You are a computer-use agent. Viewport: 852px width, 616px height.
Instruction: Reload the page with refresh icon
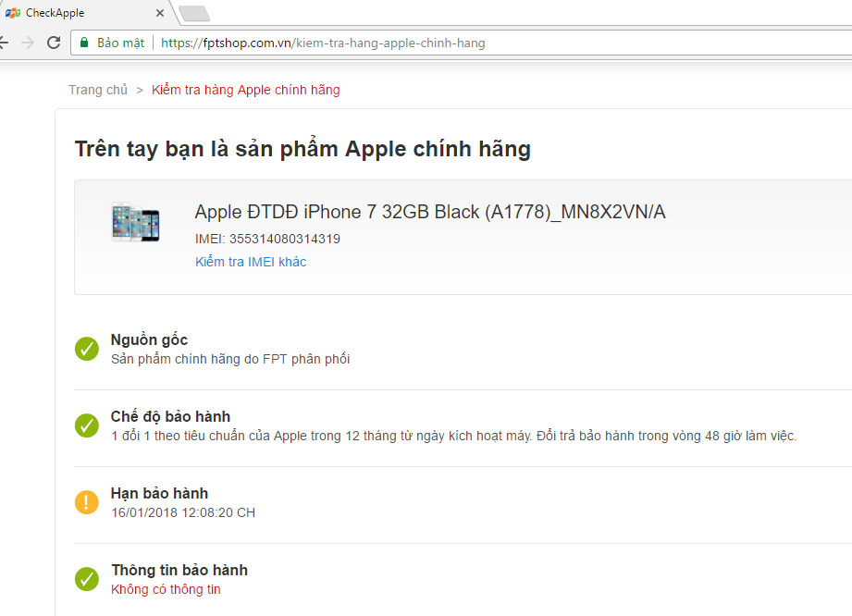(x=54, y=43)
